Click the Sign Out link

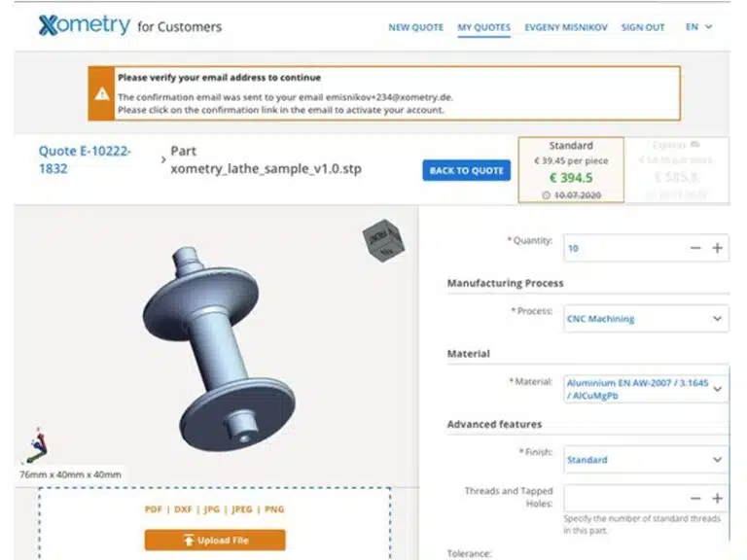[x=643, y=27]
